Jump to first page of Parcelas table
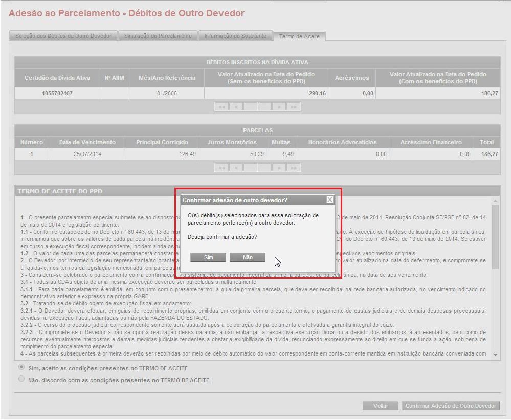The width and height of the screenshot is (511, 420). (x=221, y=167)
